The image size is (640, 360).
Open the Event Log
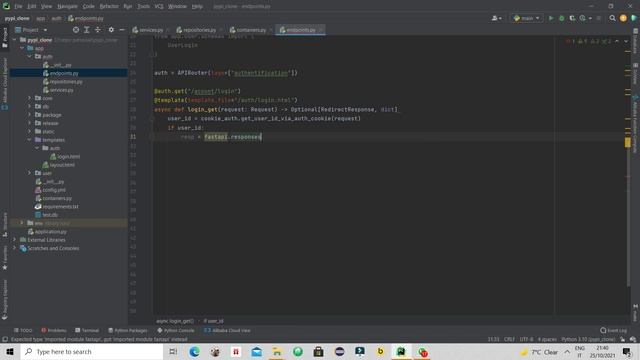tap(613, 330)
